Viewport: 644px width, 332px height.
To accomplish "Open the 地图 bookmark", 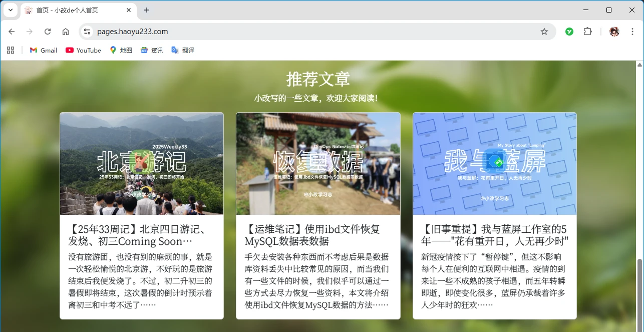I will [121, 50].
